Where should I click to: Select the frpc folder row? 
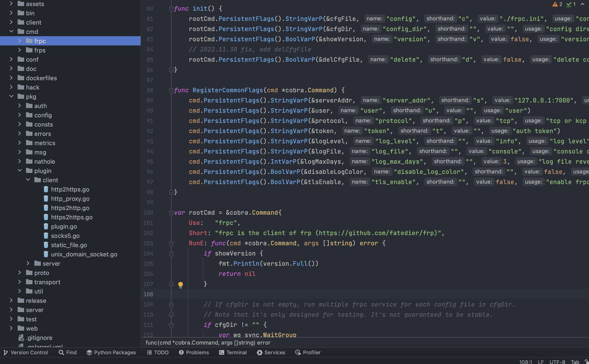click(x=70, y=41)
